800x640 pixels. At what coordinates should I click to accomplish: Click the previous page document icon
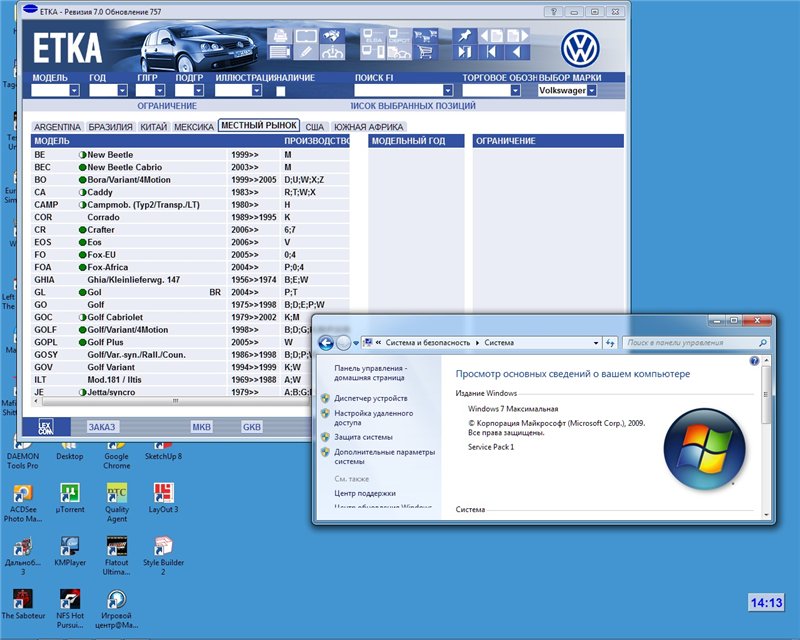click(491, 36)
